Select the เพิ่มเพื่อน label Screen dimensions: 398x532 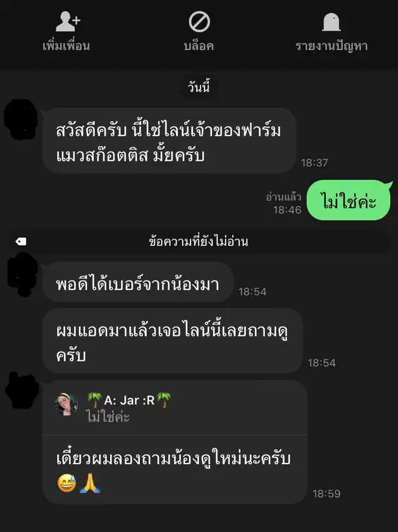[66, 45]
